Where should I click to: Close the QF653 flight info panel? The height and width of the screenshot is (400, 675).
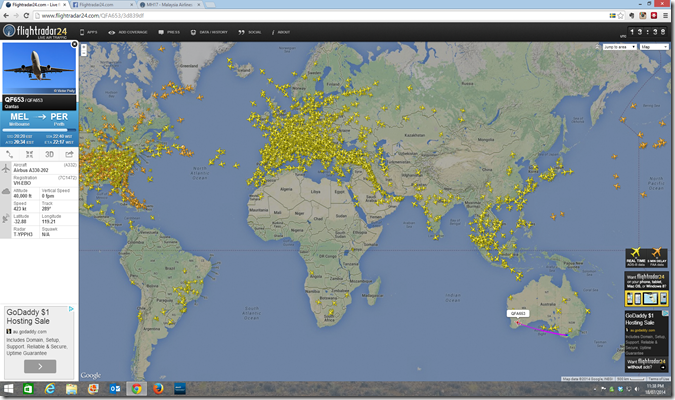[x=74, y=44]
